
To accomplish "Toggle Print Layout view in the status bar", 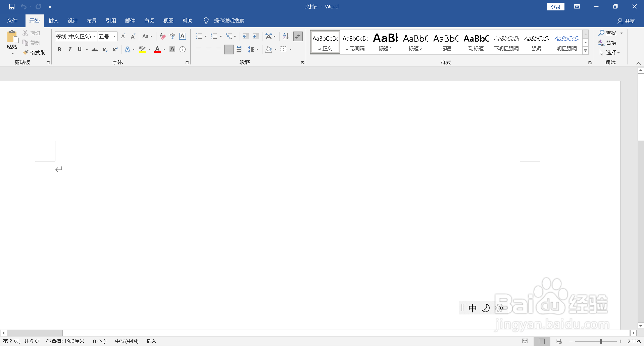I will [x=542, y=341].
